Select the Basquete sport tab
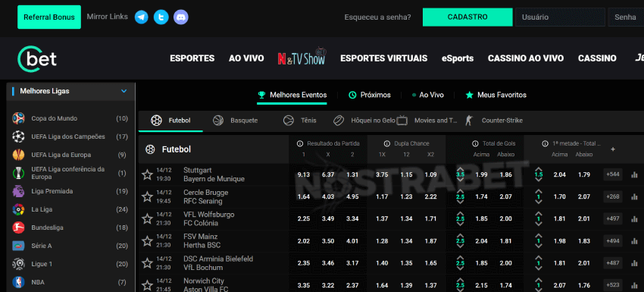Viewport: 644px width, 292px height. tap(236, 121)
